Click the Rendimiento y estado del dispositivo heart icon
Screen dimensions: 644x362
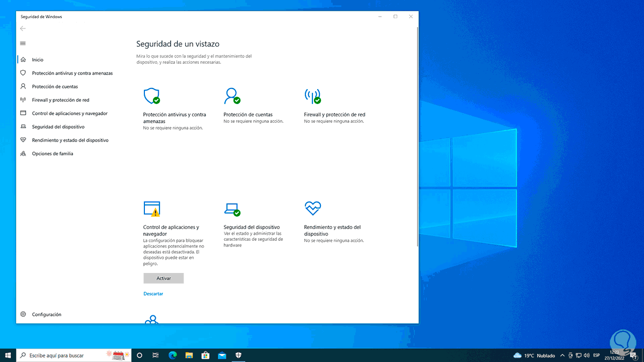[313, 208]
